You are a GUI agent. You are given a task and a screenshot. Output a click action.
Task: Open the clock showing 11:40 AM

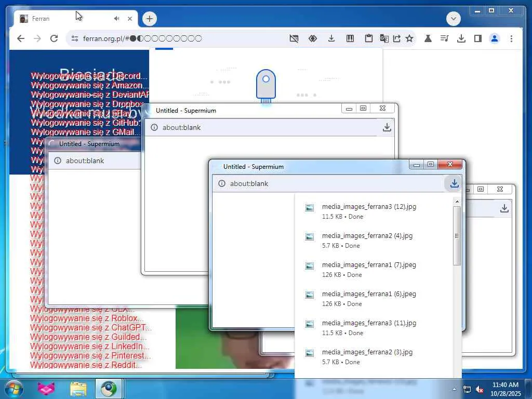point(506,389)
